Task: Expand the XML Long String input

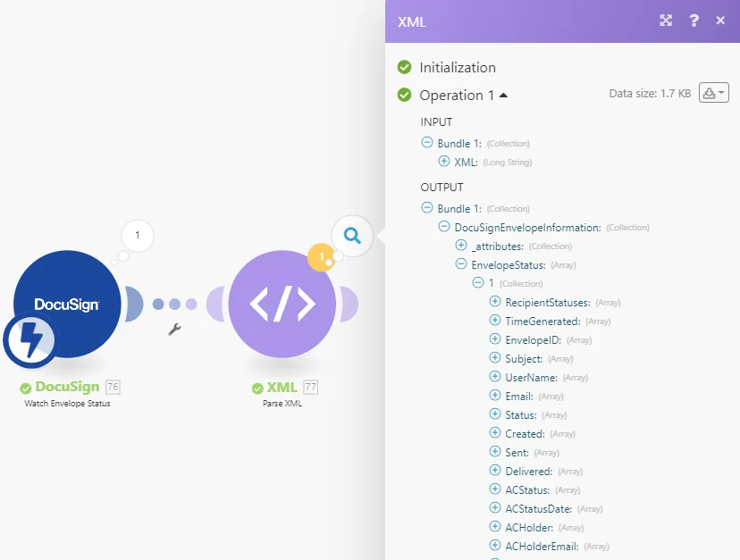Action: click(443, 162)
